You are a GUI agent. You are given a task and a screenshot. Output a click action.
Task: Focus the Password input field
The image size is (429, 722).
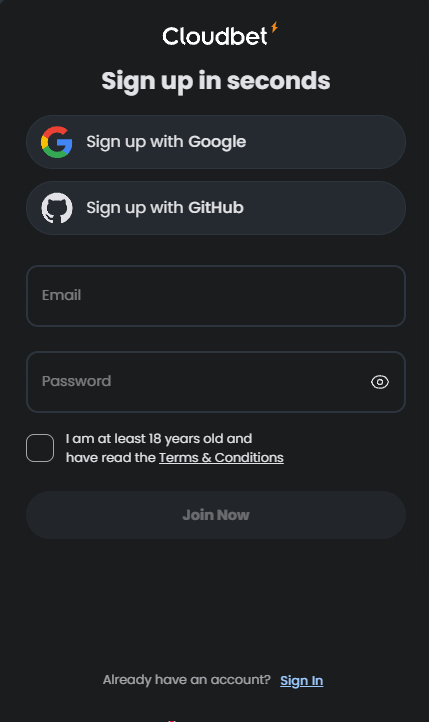pos(216,382)
